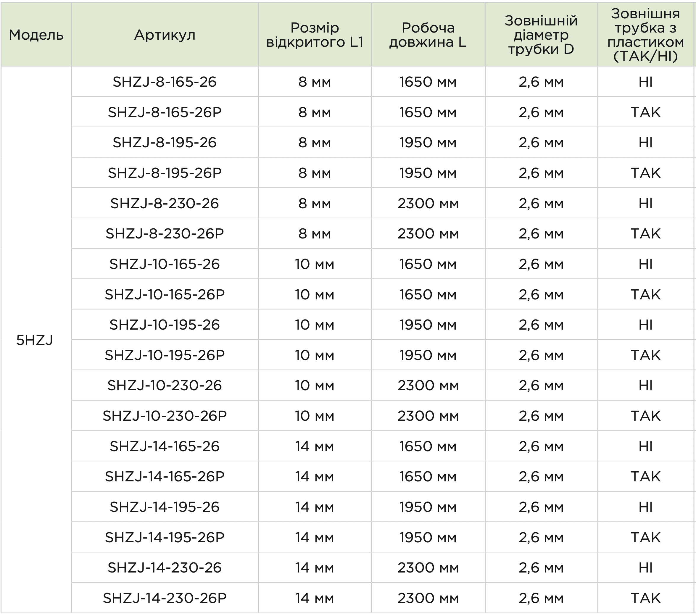696x616 pixels.
Task: Click article SHZJ-8-165-26
Action: pyautogui.click(x=165, y=82)
